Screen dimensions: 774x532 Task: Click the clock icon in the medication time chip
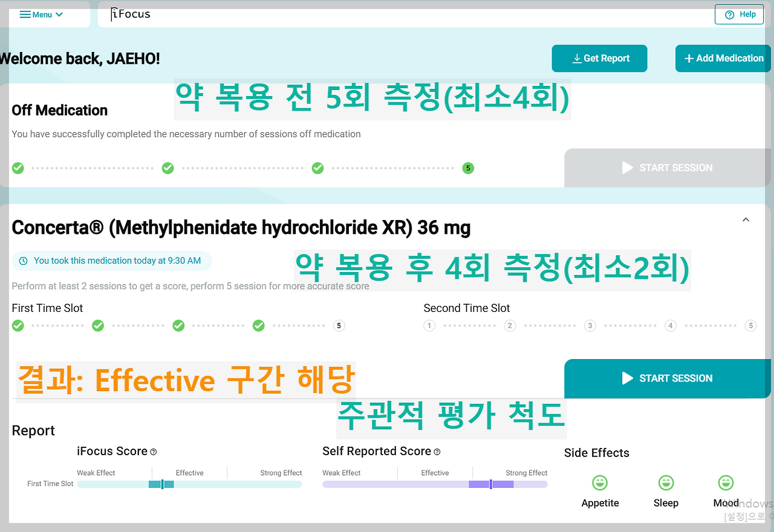[x=24, y=261]
